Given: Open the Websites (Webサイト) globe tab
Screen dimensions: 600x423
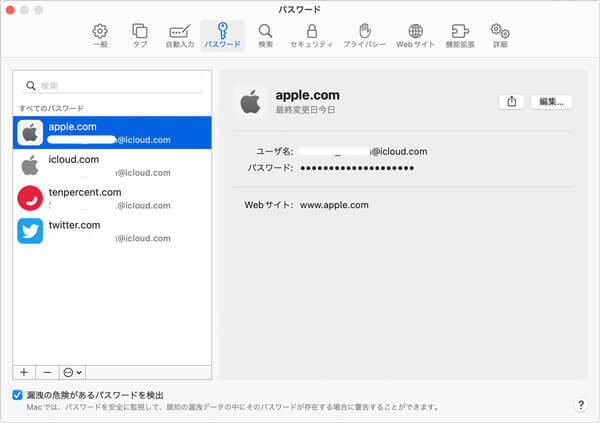Looking at the screenshot, I should [415, 36].
